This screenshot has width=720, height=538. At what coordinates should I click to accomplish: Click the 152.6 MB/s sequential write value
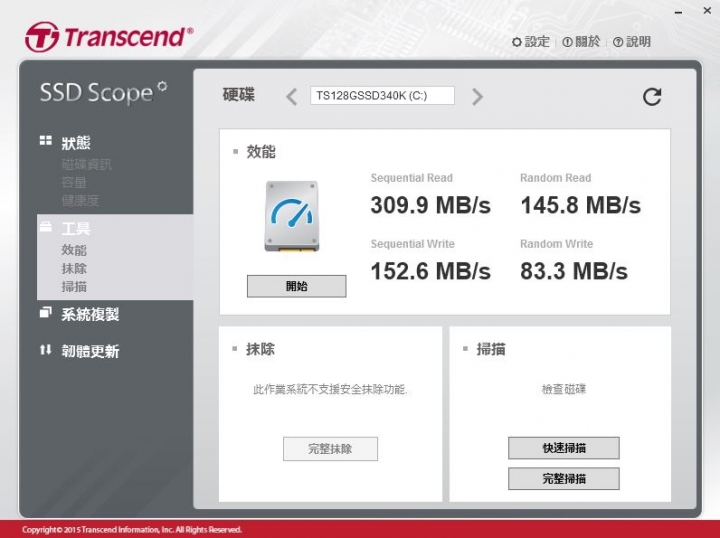click(431, 271)
